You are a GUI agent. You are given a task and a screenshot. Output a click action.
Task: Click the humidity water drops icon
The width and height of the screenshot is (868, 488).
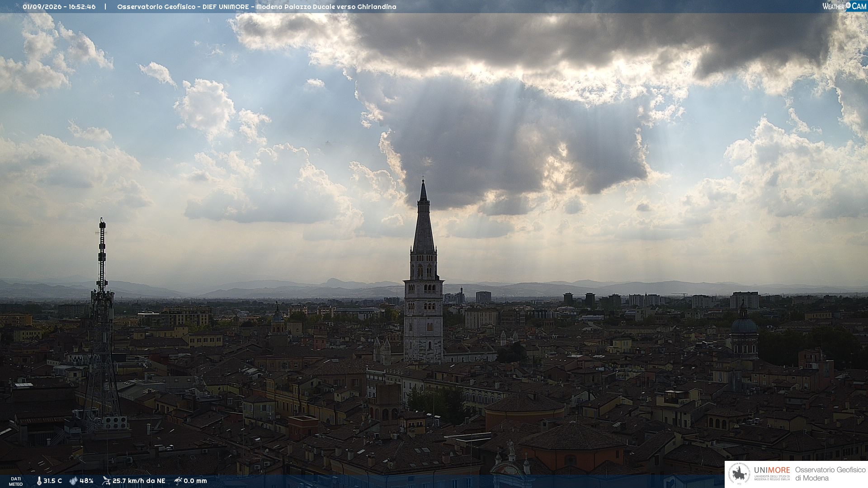73,481
